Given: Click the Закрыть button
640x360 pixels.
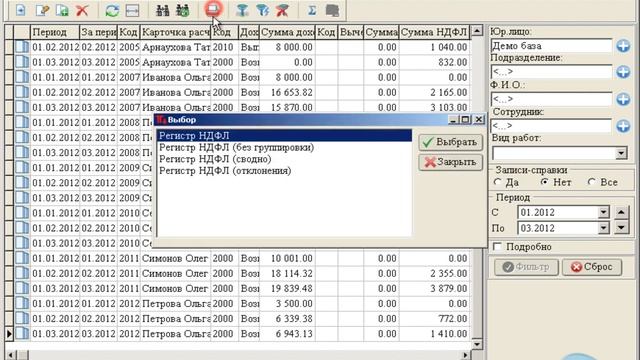Looking at the screenshot, I should point(451,162).
